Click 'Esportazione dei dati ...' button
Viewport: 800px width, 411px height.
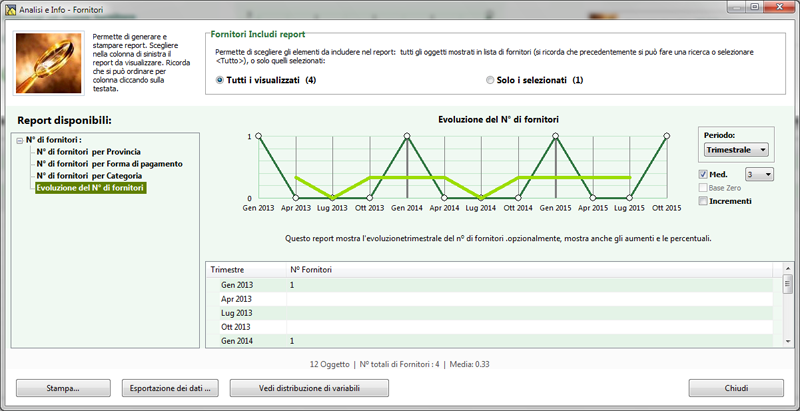[171, 388]
